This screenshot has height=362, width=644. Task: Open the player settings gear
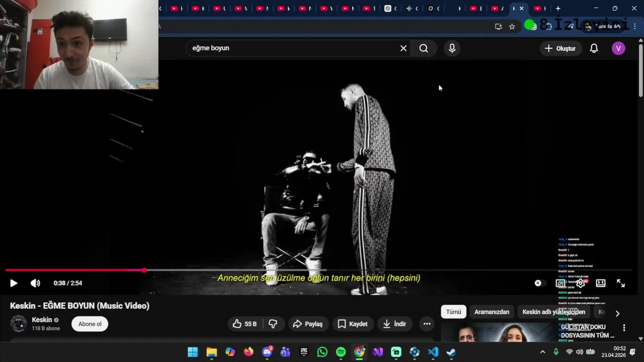581,283
